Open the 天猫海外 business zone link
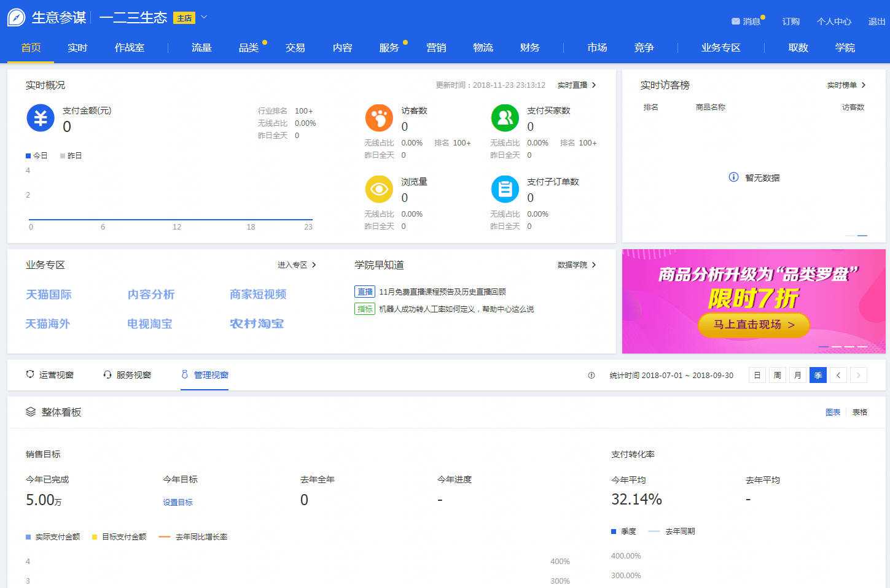This screenshot has height=588, width=890. click(x=48, y=324)
